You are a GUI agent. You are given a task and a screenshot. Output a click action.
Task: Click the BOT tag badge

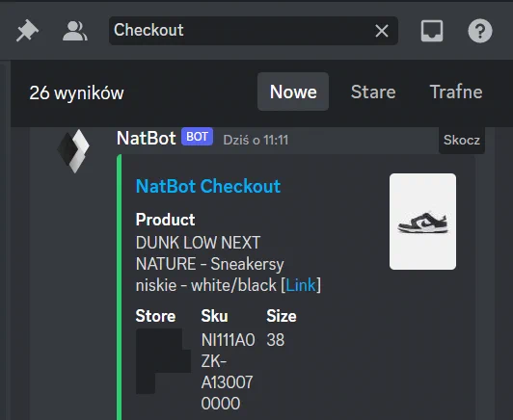pos(198,137)
